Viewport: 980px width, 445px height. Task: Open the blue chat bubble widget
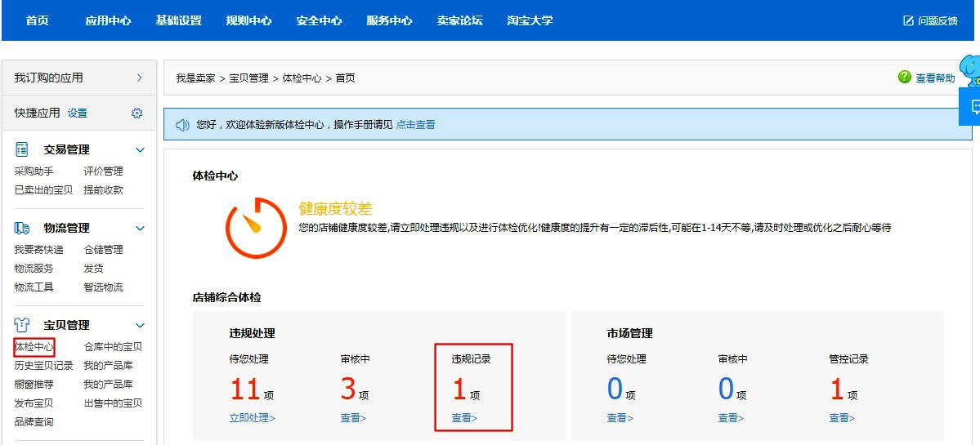[971, 107]
